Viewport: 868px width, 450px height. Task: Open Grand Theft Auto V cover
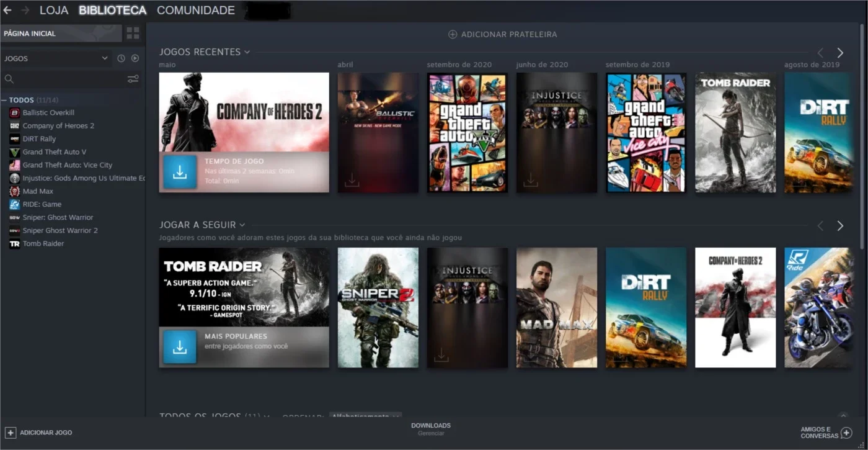tap(467, 132)
